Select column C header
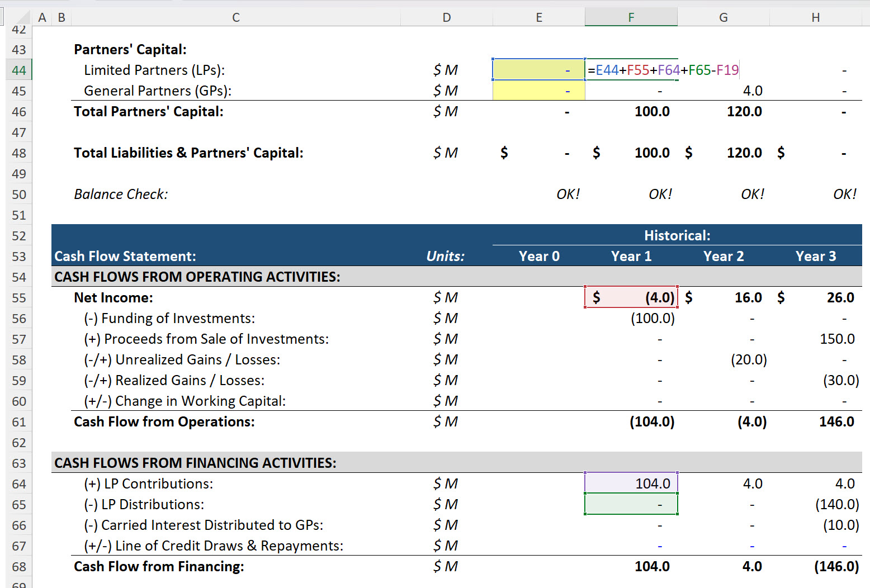 [x=236, y=17]
